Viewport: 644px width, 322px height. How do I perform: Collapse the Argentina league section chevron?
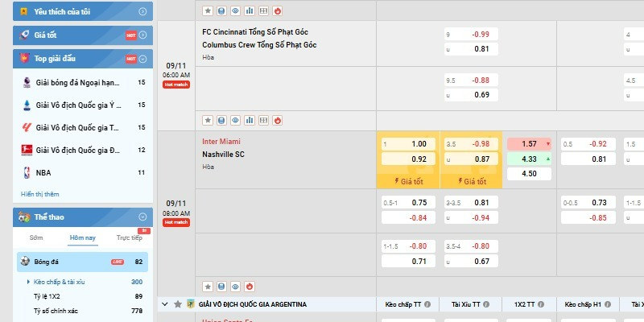click(166, 304)
